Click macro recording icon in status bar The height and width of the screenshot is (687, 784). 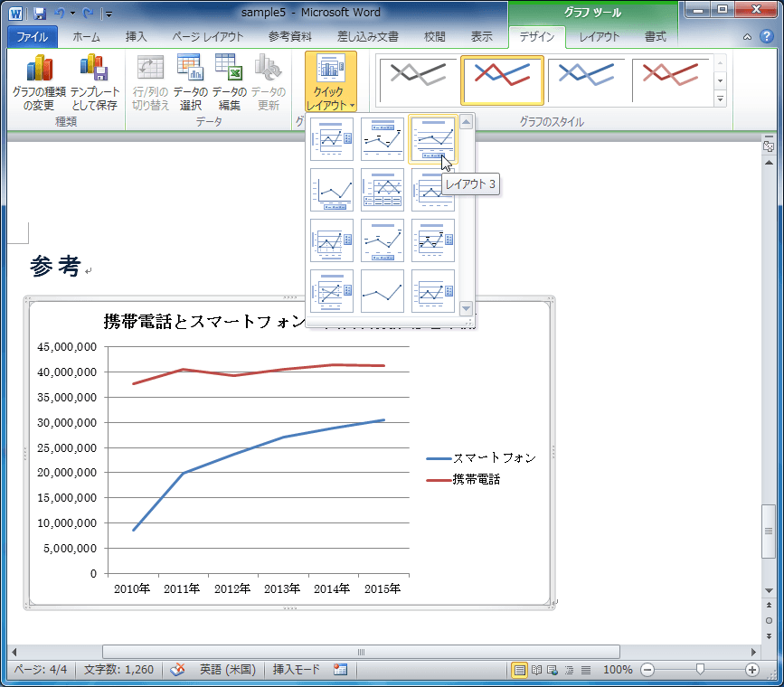341,670
